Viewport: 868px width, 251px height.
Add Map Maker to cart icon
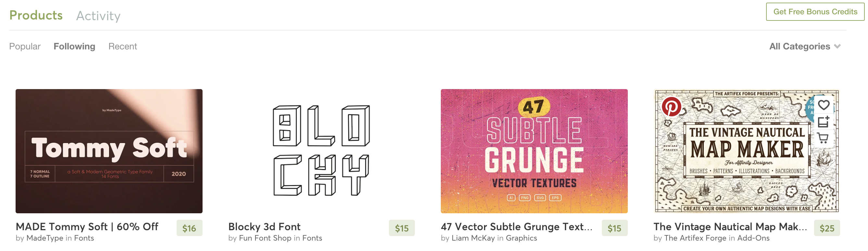click(x=823, y=138)
